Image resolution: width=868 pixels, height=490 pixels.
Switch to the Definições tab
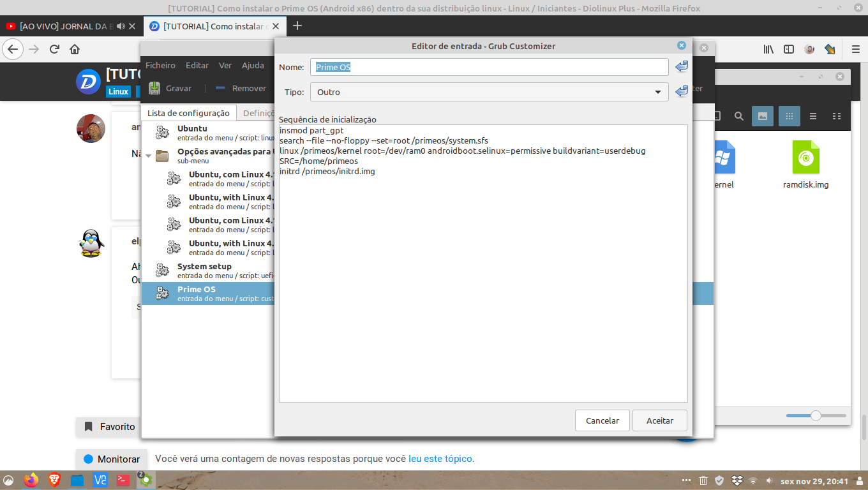point(257,113)
